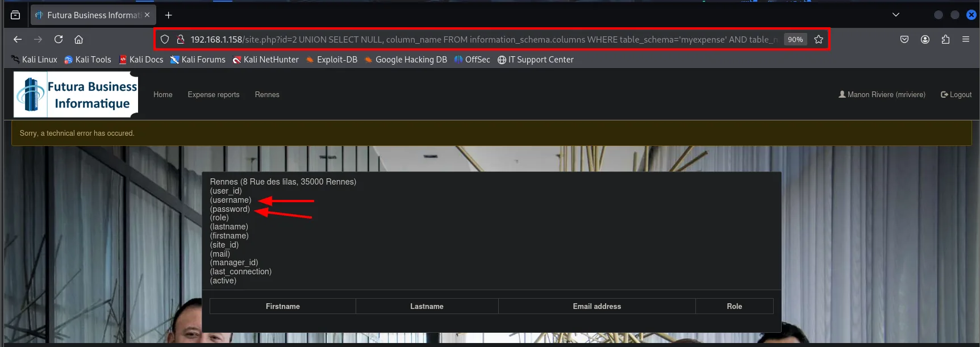The height and width of the screenshot is (347, 980).
Task: Close the Futura Business Informatique tab
Action: tap(147, 15)
